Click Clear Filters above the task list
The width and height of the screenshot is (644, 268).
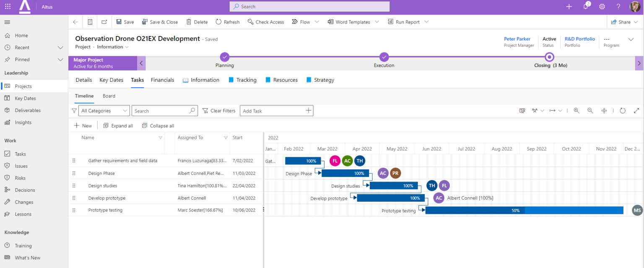click(x=218, y=110)
